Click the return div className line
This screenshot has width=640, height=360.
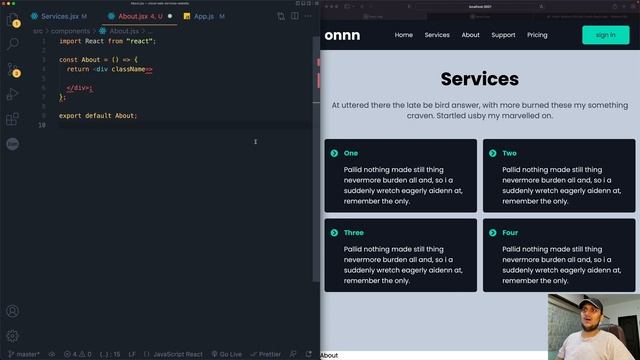[x=109, y=69]
